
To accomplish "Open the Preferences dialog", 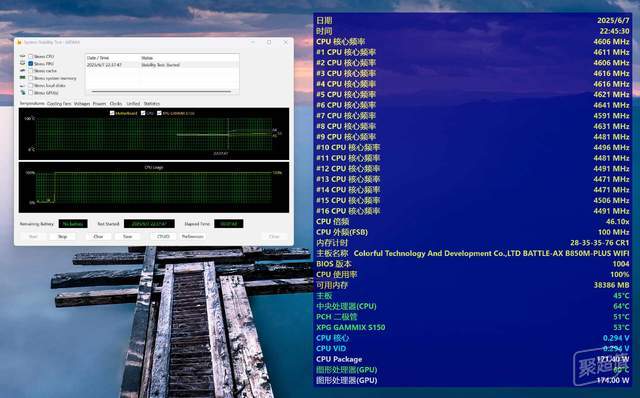I will pyautogui.click(x=192, y=237).
